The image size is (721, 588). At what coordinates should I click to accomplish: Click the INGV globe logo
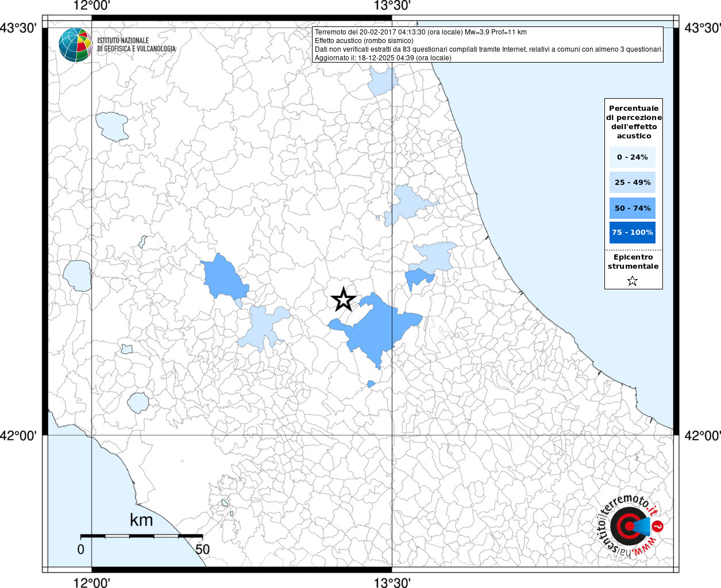(x=75, y=45)
